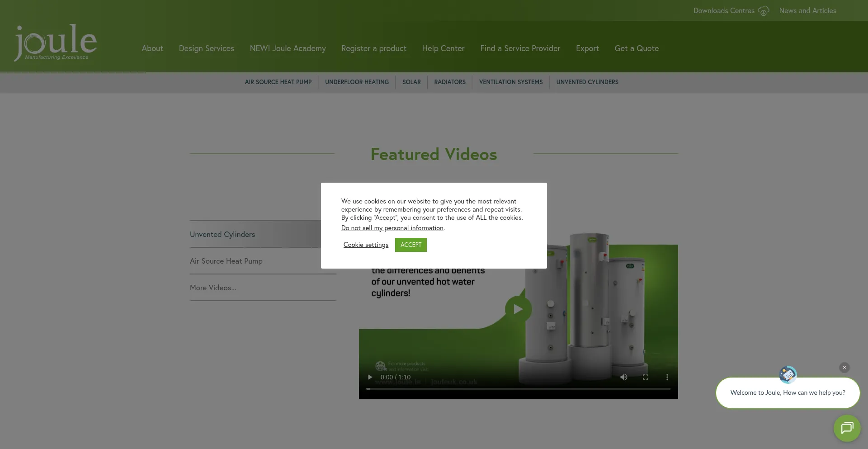
Task: Enter fullscreen mode for the video
Action: [x=645, y=377]
